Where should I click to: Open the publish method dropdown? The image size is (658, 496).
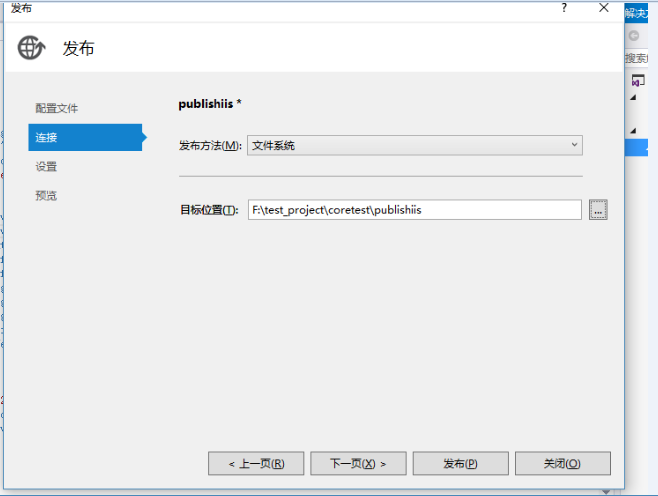[415, 145]
